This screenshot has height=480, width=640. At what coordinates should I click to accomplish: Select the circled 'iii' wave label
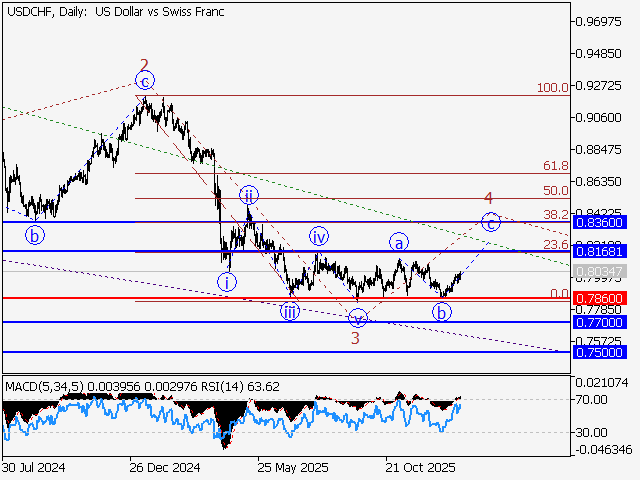click(x=290, y=310)
